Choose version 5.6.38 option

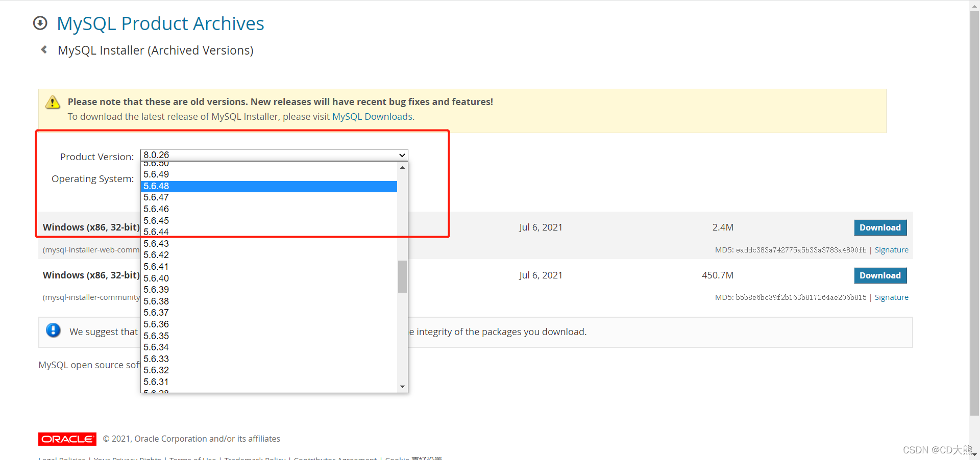coord(269,301)
